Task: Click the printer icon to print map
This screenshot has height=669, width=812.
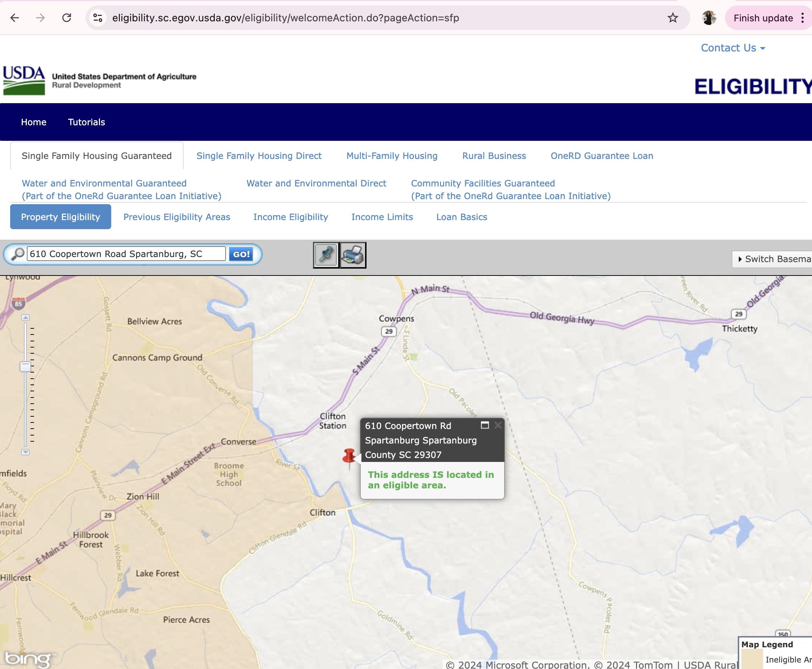Action: tap(353, 255)
